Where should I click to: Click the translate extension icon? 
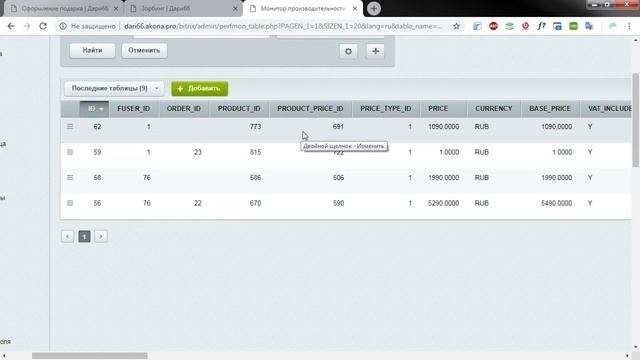(x=589, y=26)
